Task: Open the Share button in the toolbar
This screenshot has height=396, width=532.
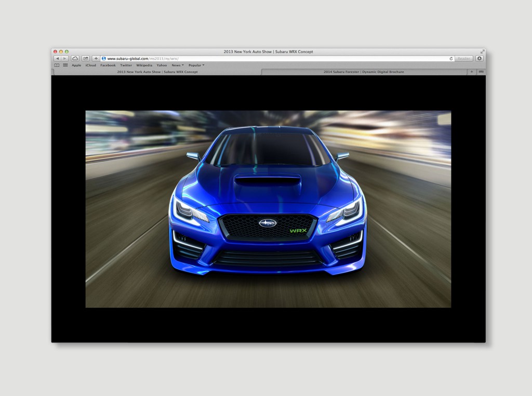Action: pyautogui.click(x=86, y=59)
